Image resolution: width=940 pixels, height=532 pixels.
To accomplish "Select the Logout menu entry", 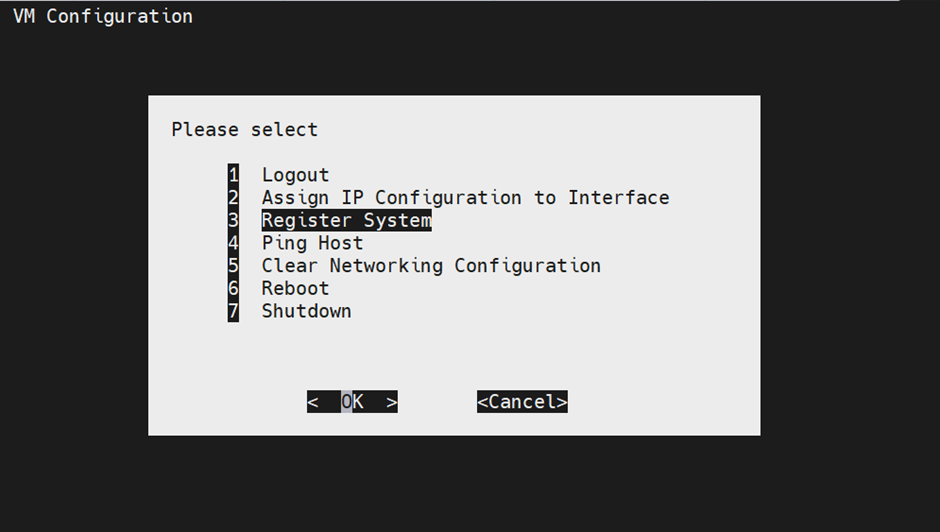I will coord(295,175).
